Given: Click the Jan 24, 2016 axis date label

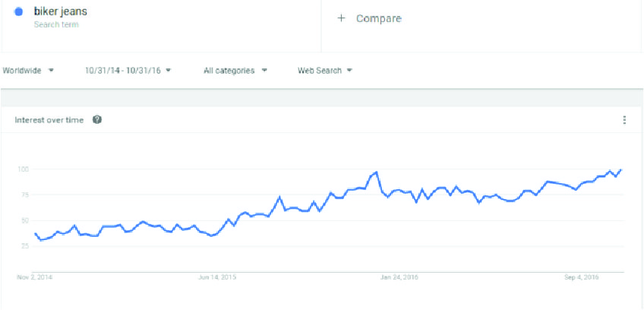Looking at the screenshot, I should point(399,277).
